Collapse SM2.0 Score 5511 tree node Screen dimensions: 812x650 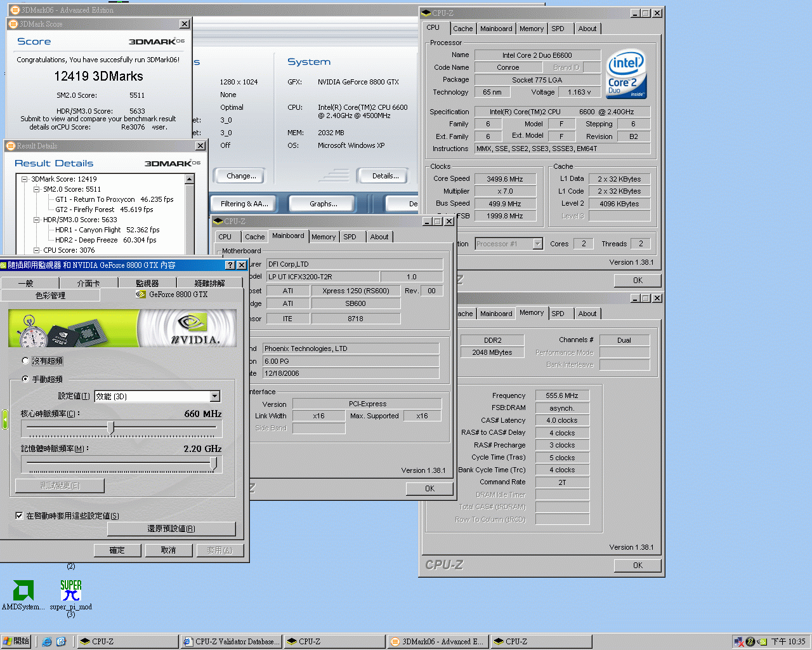click(36, 189)
